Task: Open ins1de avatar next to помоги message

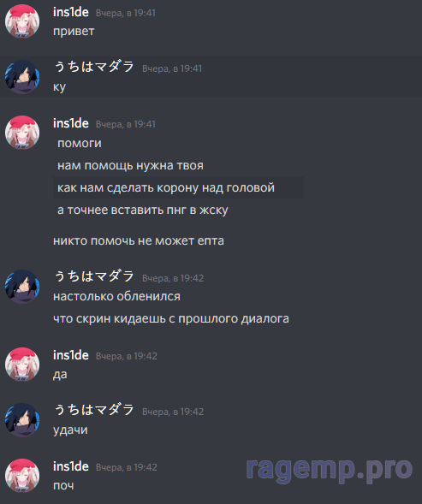Action: [x=22, y=133]
